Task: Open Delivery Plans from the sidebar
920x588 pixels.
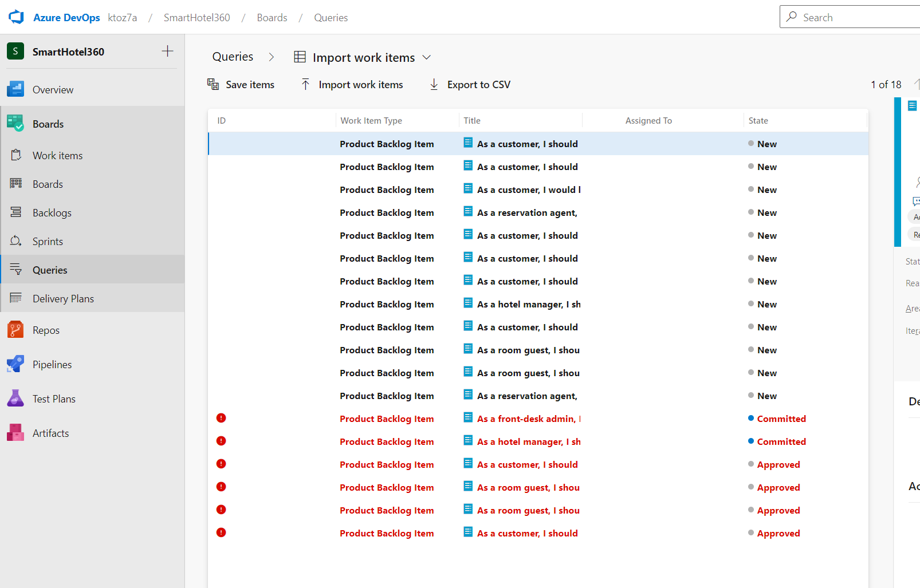Action: pos(63,298)
